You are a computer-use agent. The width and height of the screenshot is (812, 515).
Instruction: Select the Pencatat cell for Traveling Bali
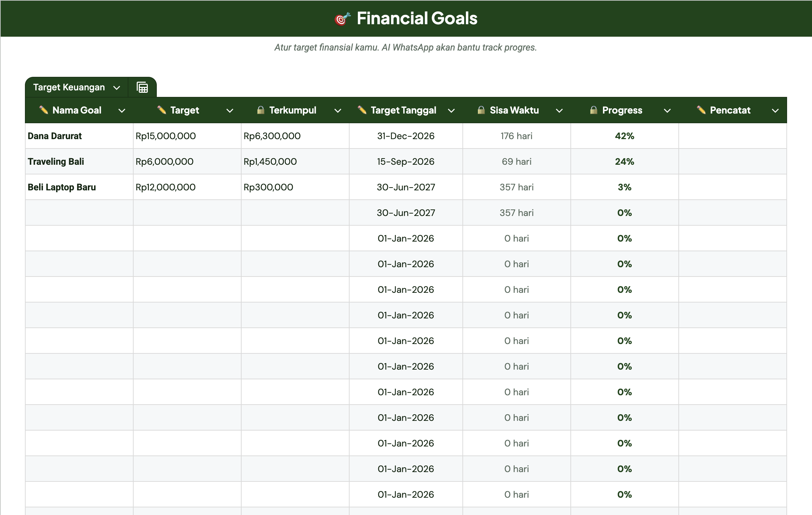click(x=733, y=162)
